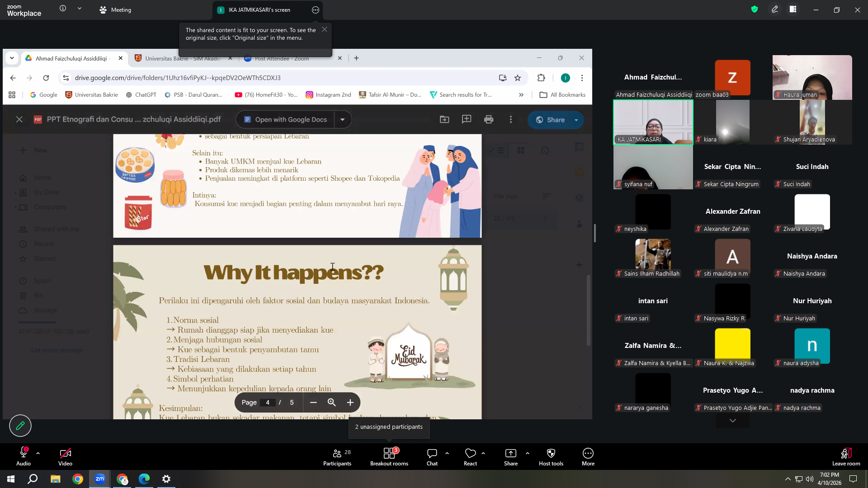Click the green annotation pencil circle
This screenshot has width=868, height=488.
click(20, 426)
